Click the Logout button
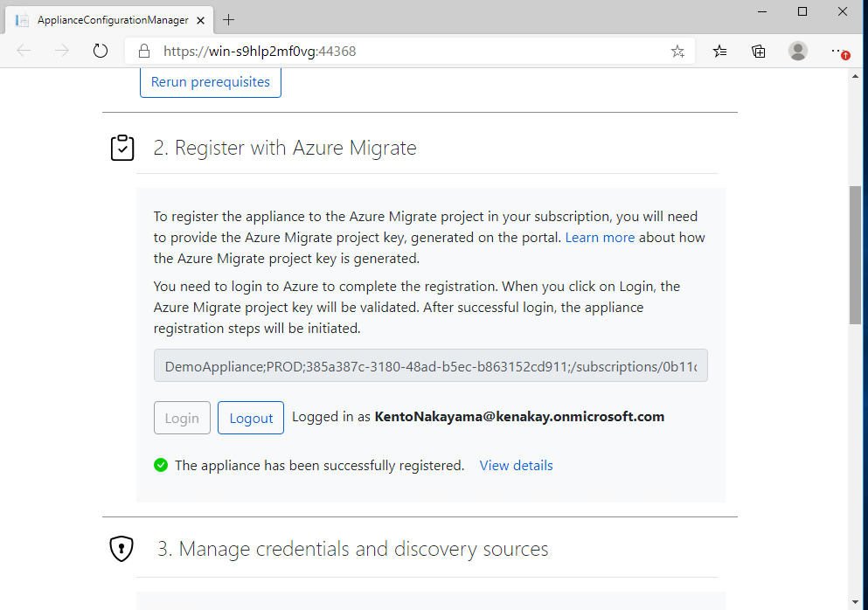The width and height of the screenshot is (868, 610). [250, 418]
